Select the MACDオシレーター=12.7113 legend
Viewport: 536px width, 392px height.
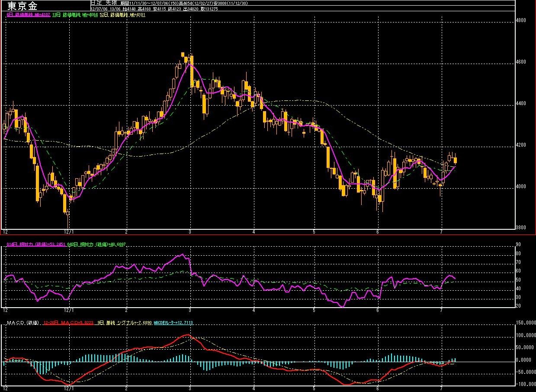tap(173, 323)
